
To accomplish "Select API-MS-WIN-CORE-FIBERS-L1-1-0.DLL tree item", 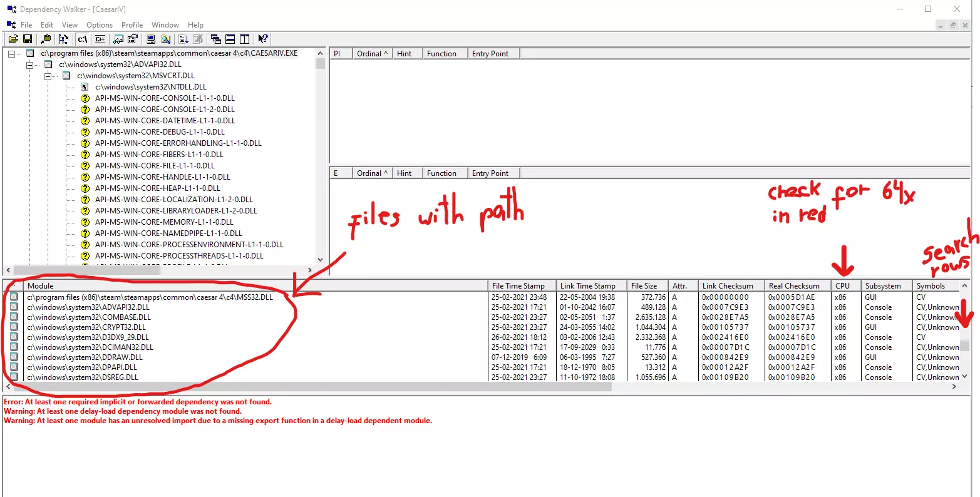I will (x=159, y=155).
